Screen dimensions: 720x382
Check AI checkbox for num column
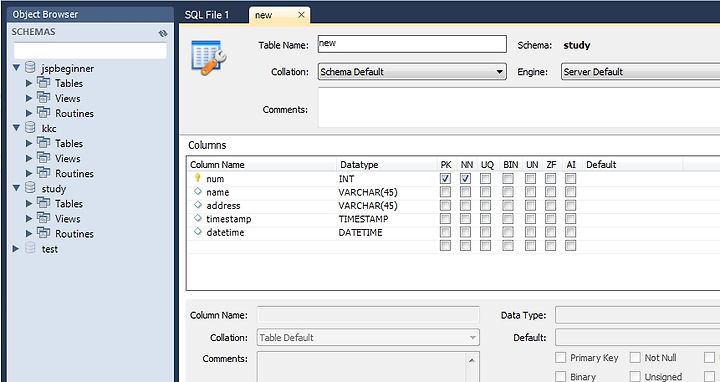(571, 179)
